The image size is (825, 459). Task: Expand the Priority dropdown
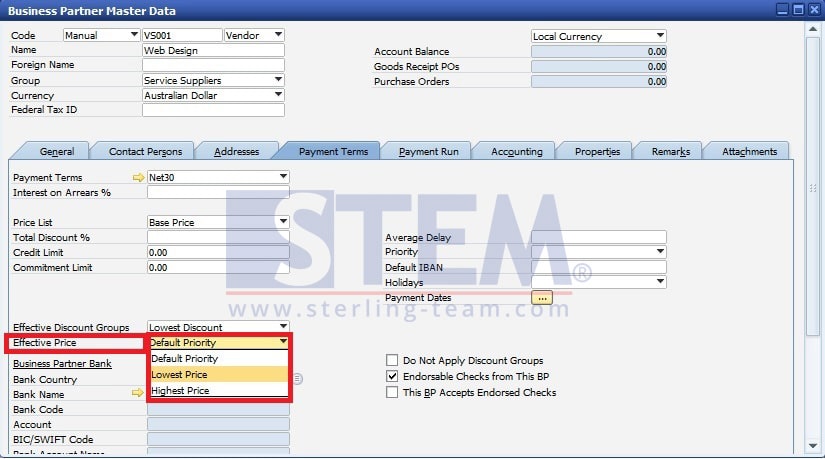tap(660, 252)
